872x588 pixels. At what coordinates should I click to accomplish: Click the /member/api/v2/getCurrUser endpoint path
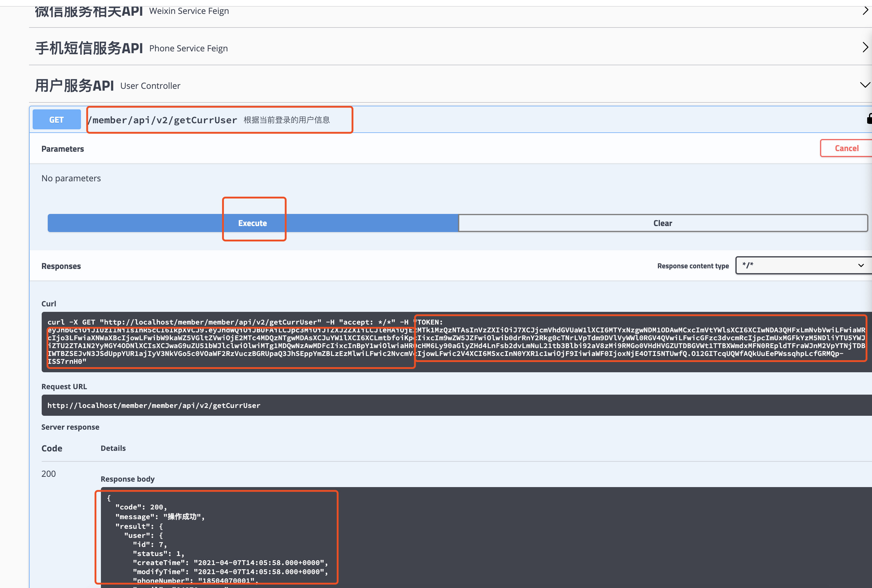click(163, 120)
